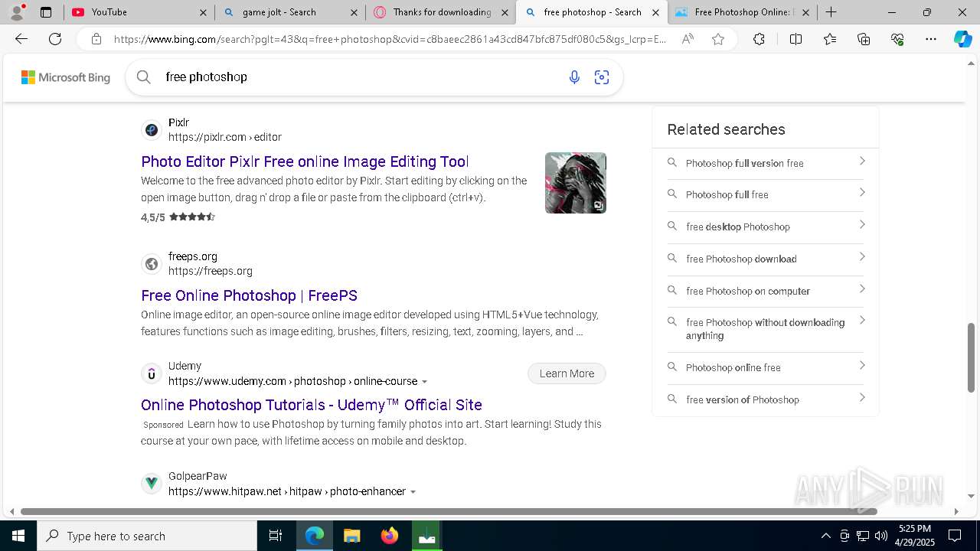Open chevron for Photoshop full version free
This screenshot has width=980, height=551.
(862, 161)
